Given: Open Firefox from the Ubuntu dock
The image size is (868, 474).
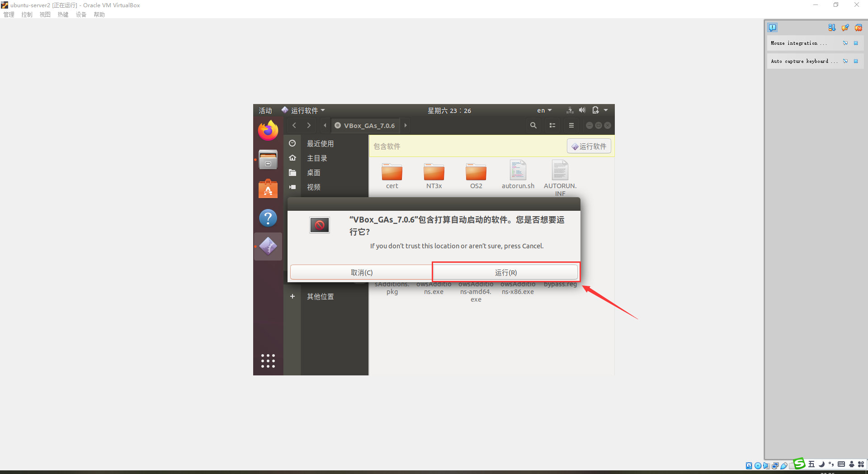Looking at the screenshot, I should (268, 131).
